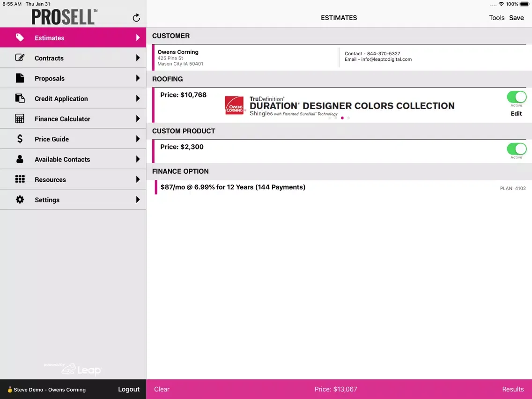Edit the roofing product
The image size is (532, 399).
517,114
